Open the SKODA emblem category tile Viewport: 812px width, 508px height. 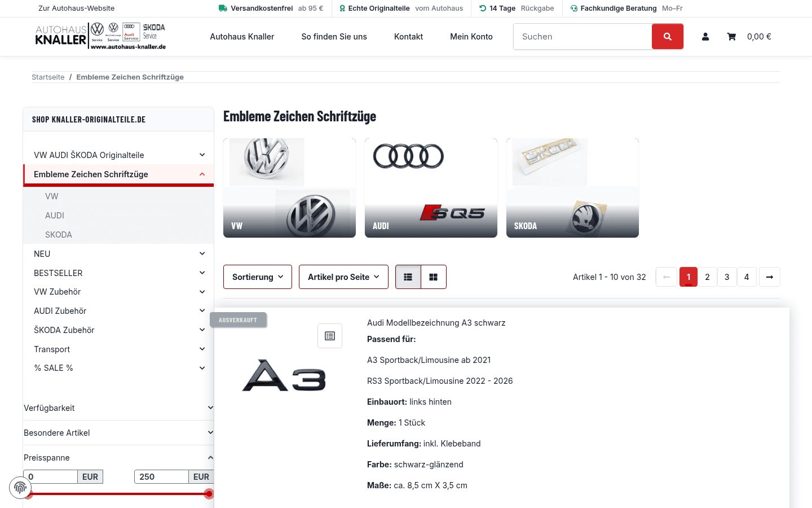[572, 188]
